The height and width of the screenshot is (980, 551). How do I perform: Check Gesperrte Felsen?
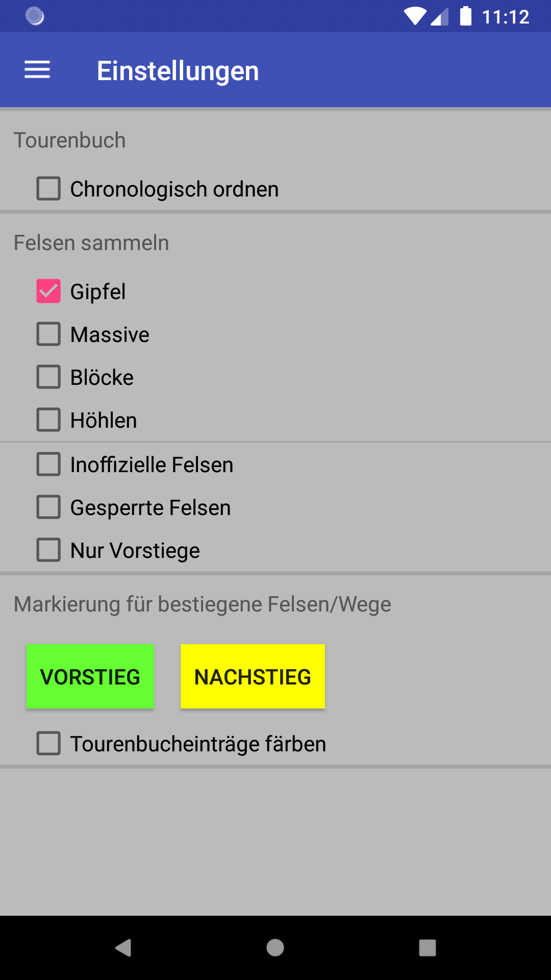point(48,507)
